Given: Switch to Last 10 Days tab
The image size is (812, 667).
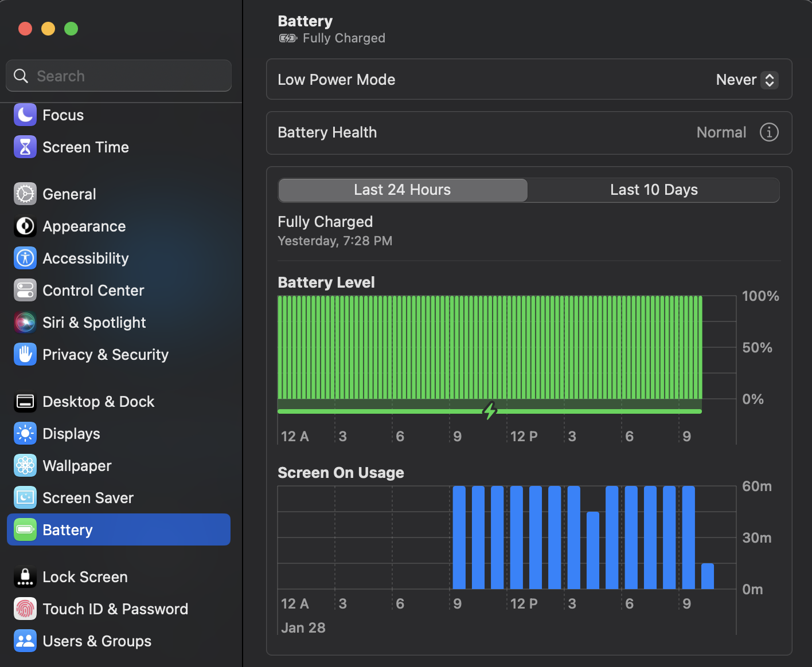Looking at the screenshot, I should click(x=654, y=190).
